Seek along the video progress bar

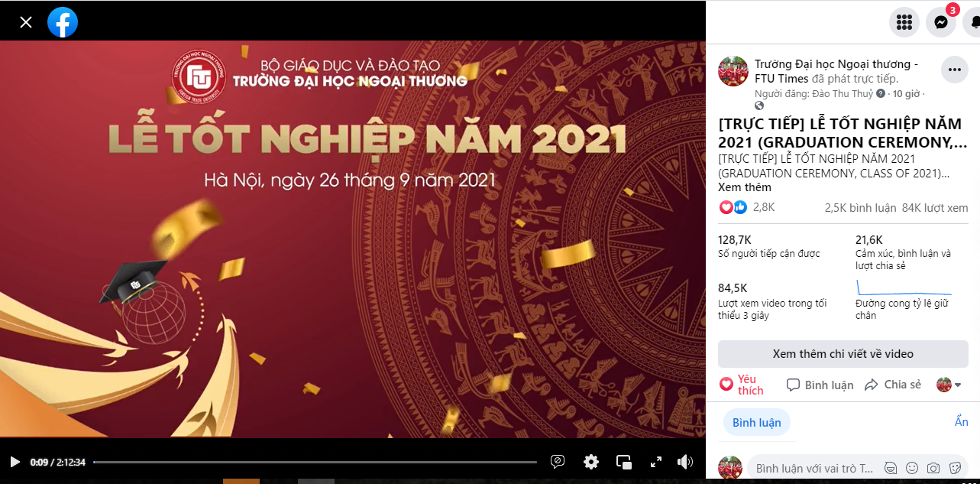315,462
